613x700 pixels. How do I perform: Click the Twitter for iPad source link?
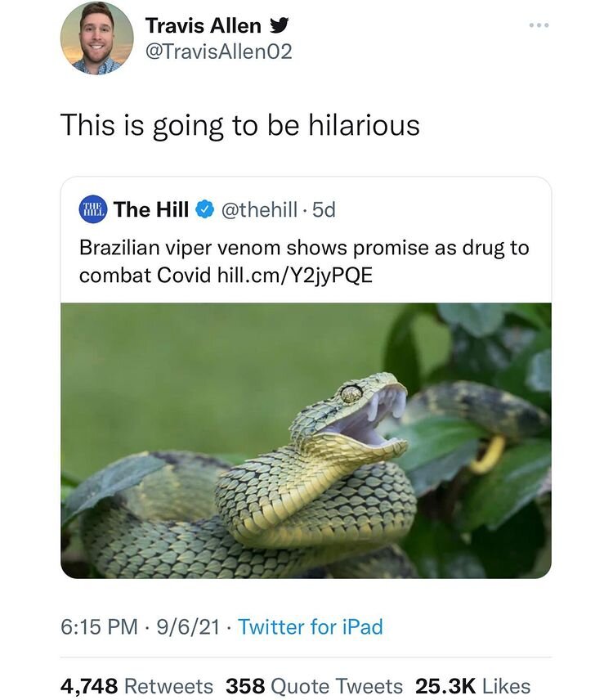(x=311, y=627)
